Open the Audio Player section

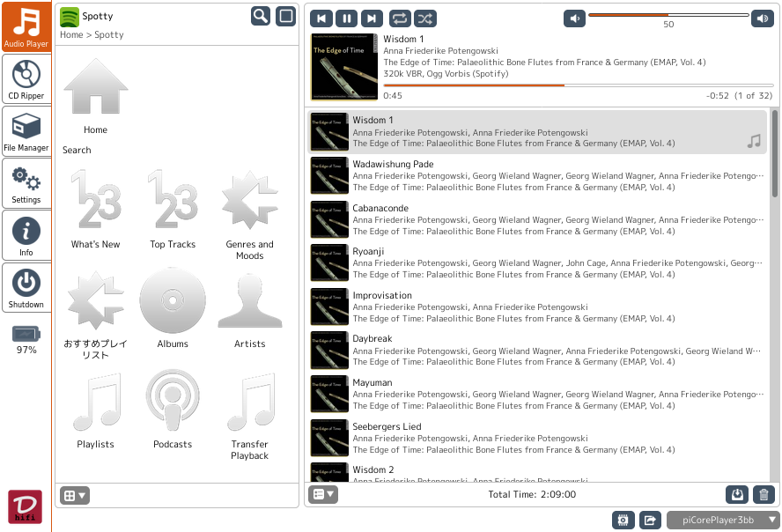coord(26,26)
